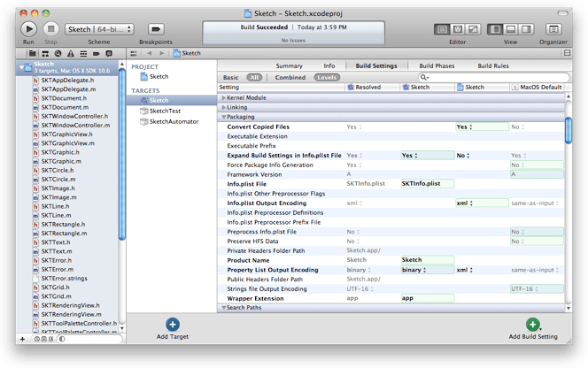This screenshot has width=588, height=368.
Task: Edit the Product Name Sketch value
Action: 427,260
